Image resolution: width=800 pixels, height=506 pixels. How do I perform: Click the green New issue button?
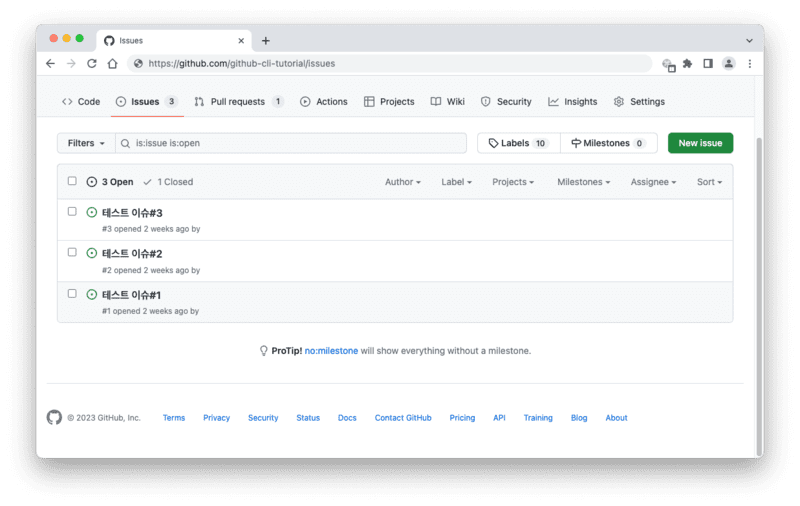point(700,143)
